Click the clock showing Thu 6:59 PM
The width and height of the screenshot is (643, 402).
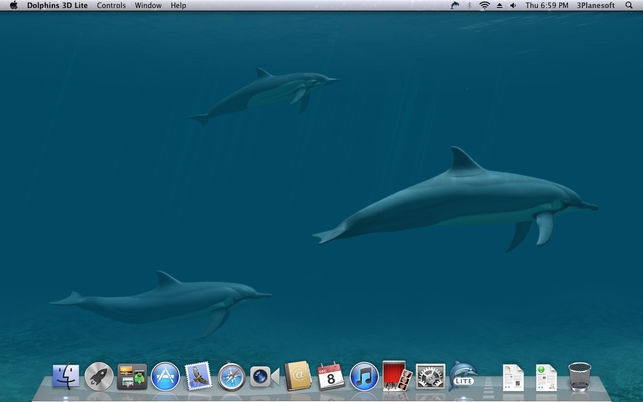pos(547,5)
